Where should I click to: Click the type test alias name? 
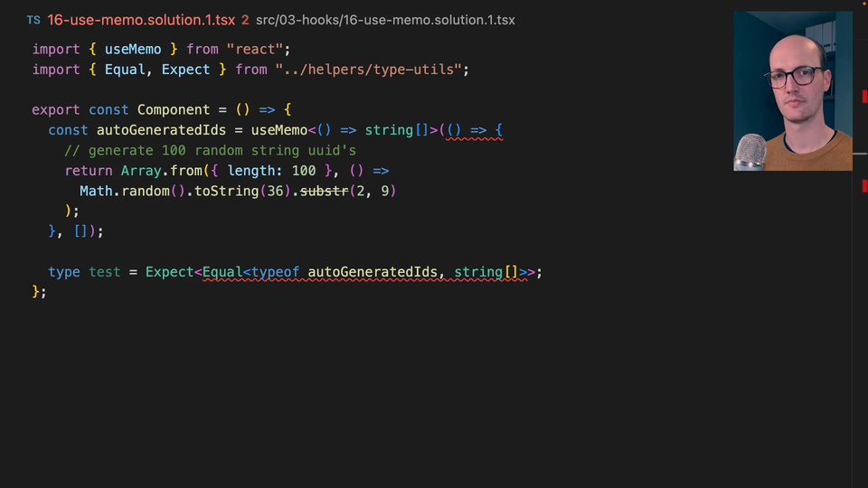[104, 271]
